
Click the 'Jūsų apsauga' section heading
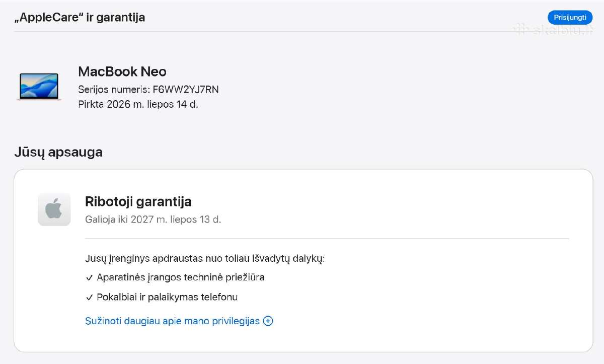point(58,152)
